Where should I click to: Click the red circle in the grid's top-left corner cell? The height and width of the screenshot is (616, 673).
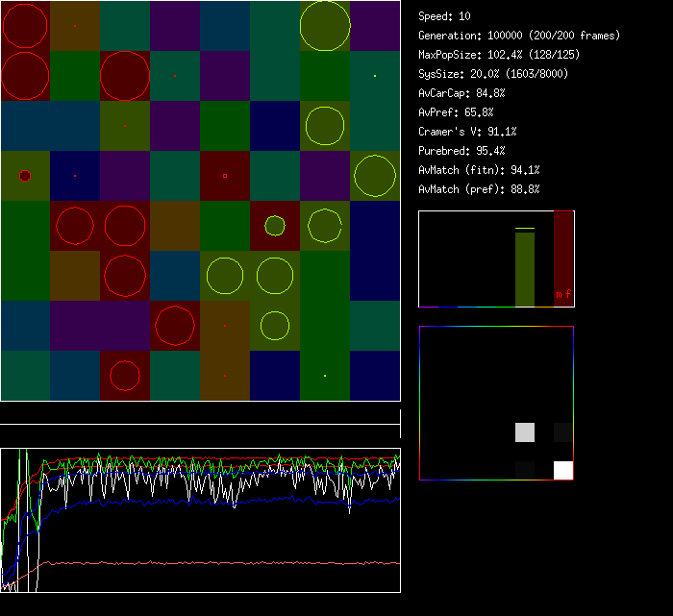[25, 26]
